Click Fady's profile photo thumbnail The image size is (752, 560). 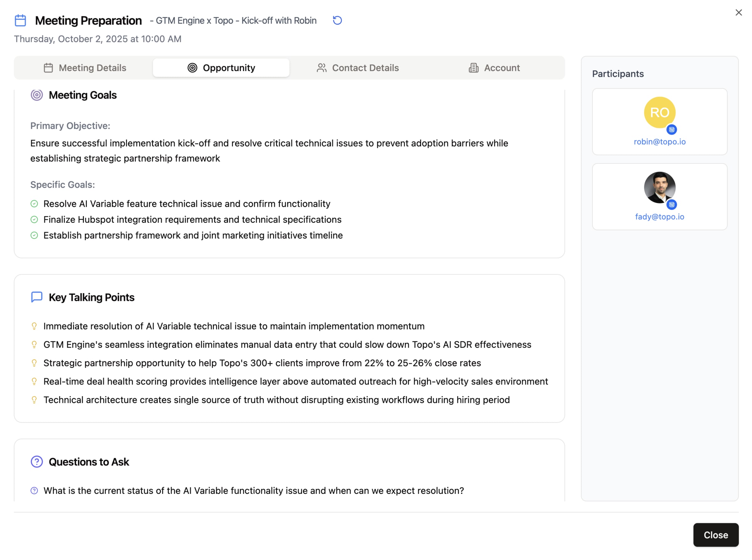click(659, 187)
